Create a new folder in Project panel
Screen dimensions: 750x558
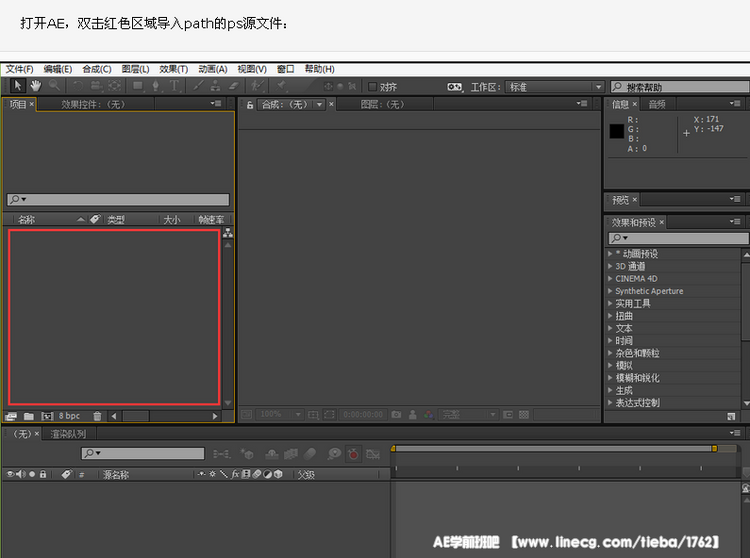click(29, 416)
